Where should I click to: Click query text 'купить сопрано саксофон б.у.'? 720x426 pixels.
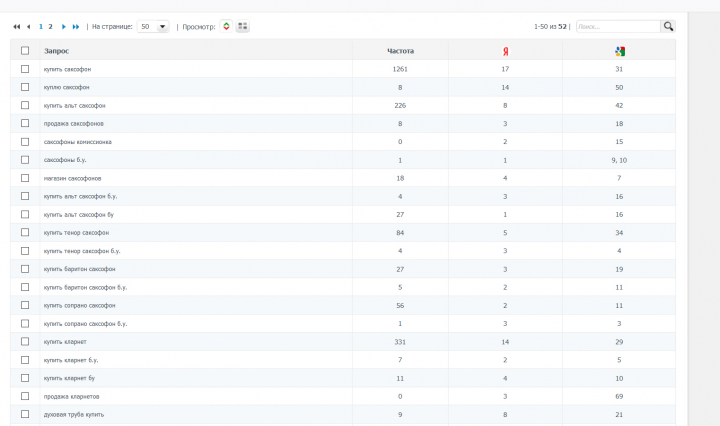[85, 324]
